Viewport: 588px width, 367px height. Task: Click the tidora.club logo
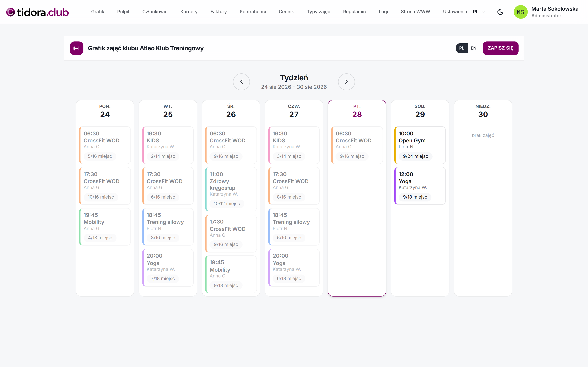[x=37, y=12]
